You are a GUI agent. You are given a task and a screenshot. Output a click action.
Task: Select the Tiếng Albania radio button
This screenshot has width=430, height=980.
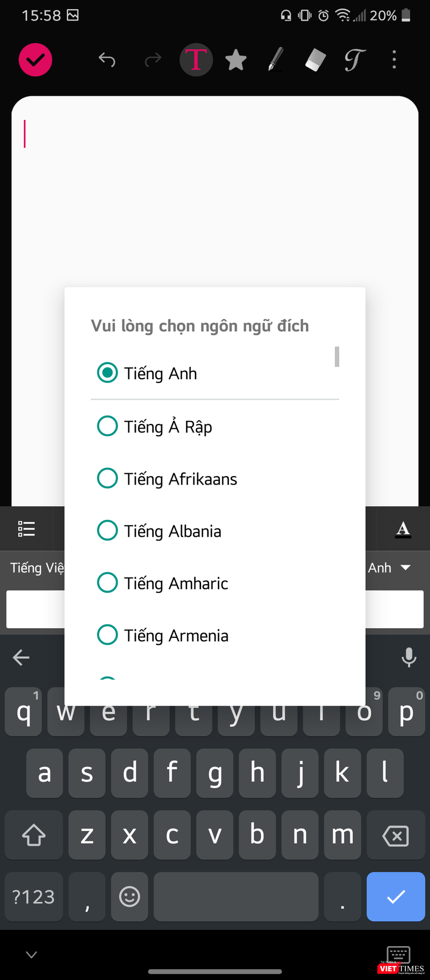(x=107, y=530)
